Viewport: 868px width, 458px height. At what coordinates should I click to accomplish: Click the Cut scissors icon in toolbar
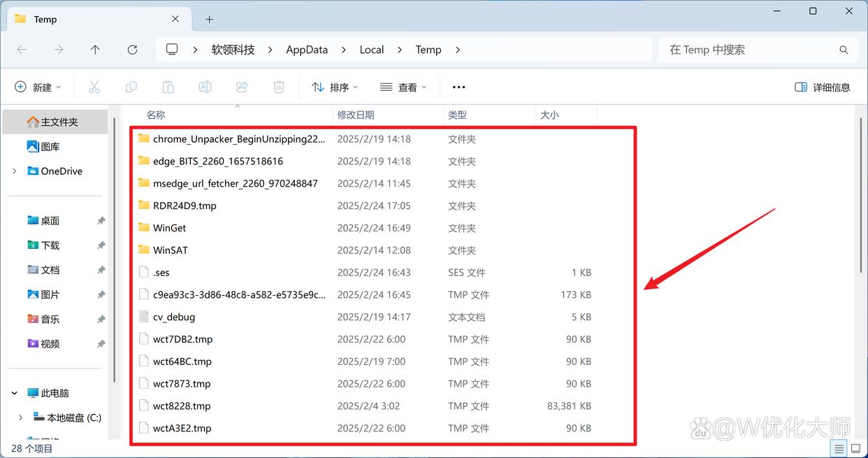pos(94,87)
